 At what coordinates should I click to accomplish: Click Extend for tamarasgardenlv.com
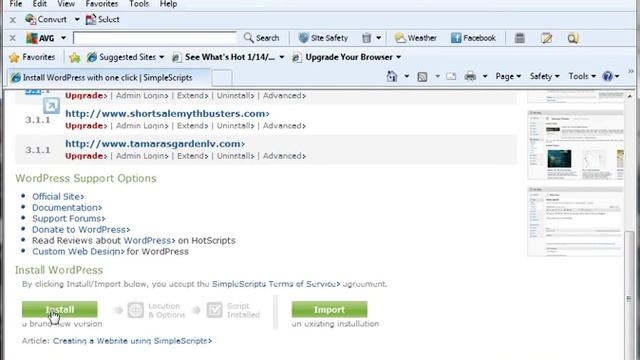[x=193, y=156]
